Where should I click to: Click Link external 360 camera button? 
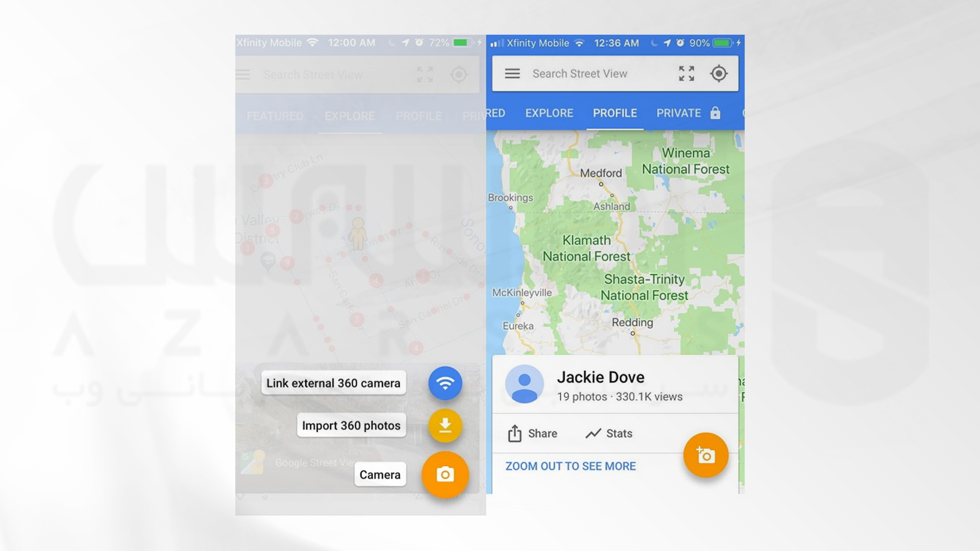tap(332, 382)
